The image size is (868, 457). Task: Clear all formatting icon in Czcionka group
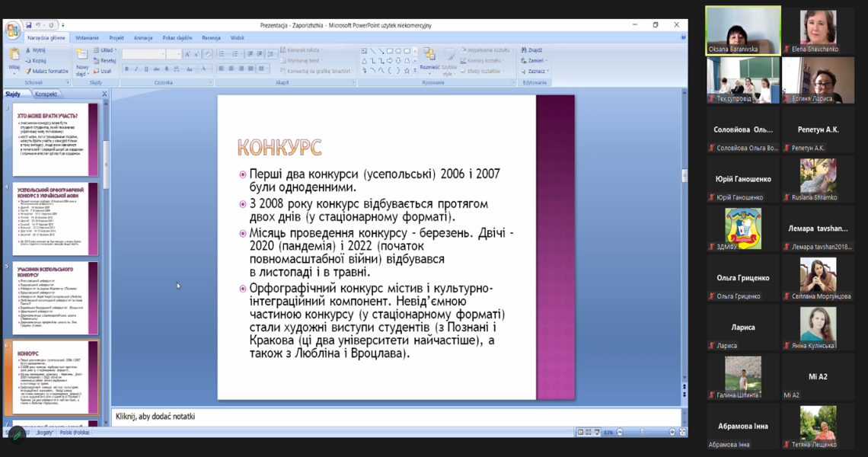(208, 54)
